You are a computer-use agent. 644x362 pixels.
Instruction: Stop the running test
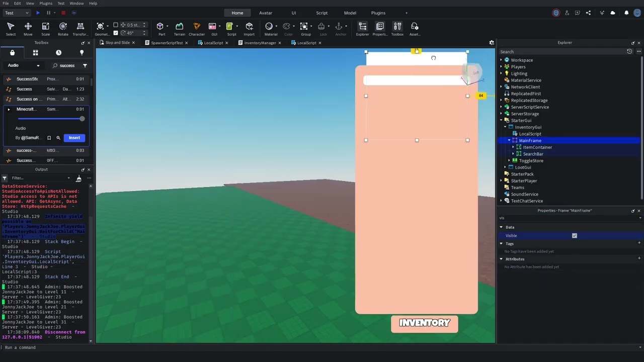tap(63, 13)
